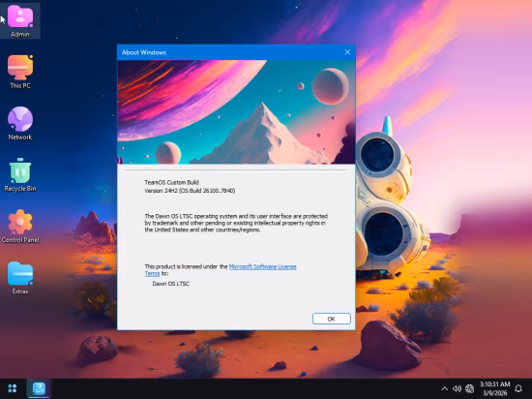Viewport: 532px width, 399px height.
Task: Show hidden system tray icons
Action: (445, 388)
